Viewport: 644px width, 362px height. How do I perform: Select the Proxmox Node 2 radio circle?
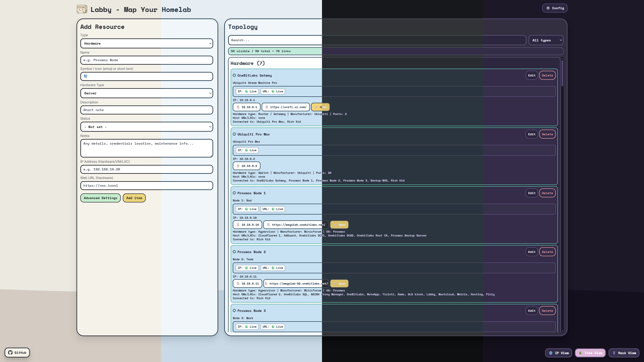234,252
